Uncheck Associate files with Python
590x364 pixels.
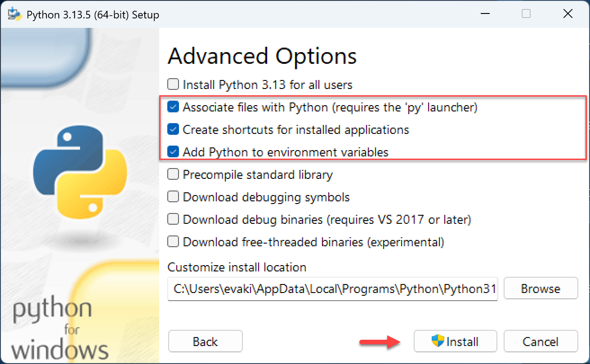tap(173, 107)
